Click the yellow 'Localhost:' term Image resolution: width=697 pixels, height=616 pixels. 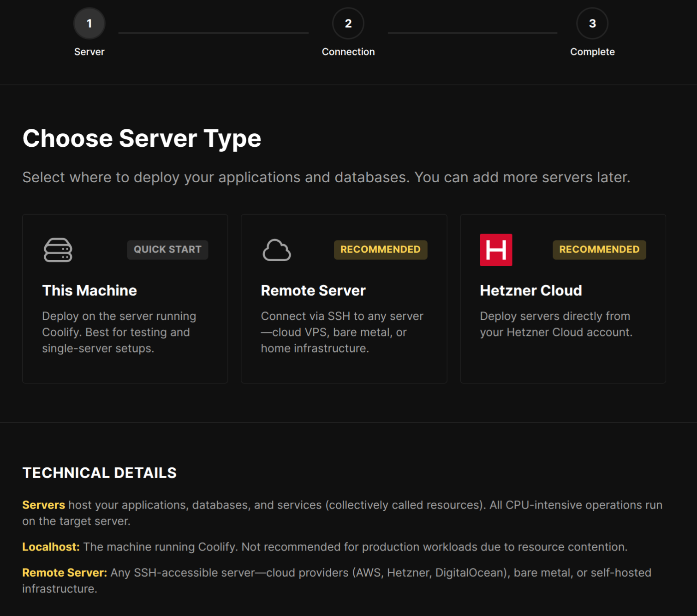51,547
